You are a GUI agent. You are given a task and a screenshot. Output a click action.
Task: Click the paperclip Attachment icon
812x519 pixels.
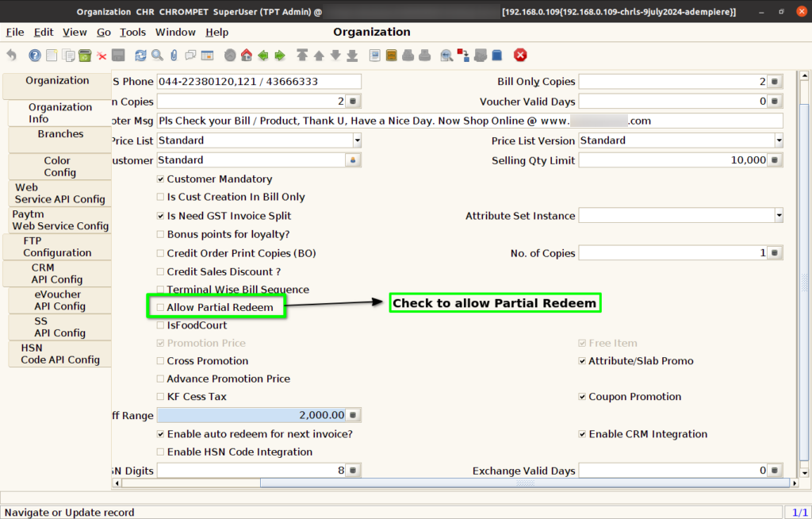pyautogui.click(x=174, y=55)
